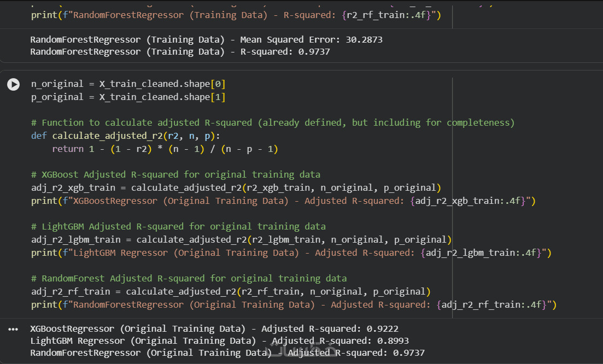Screen dimensions: 603x364
Task: Click the output line 'LightGBM Regressor ... Adjusted R-squared: 0.8993'
Action: click(x=220, y=341)
